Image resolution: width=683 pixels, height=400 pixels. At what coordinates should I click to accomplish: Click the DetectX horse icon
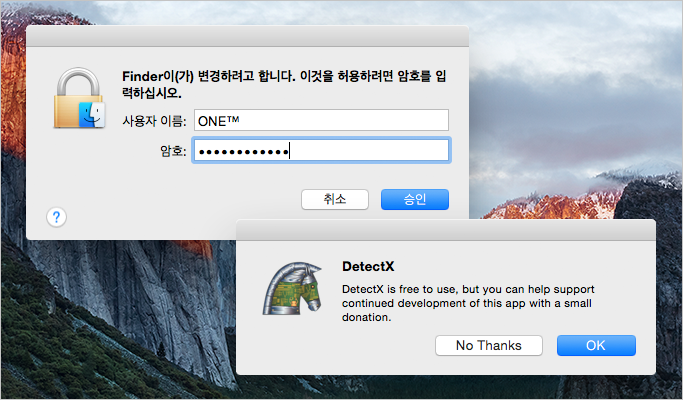pyautogui.click(x=292, y=288)
